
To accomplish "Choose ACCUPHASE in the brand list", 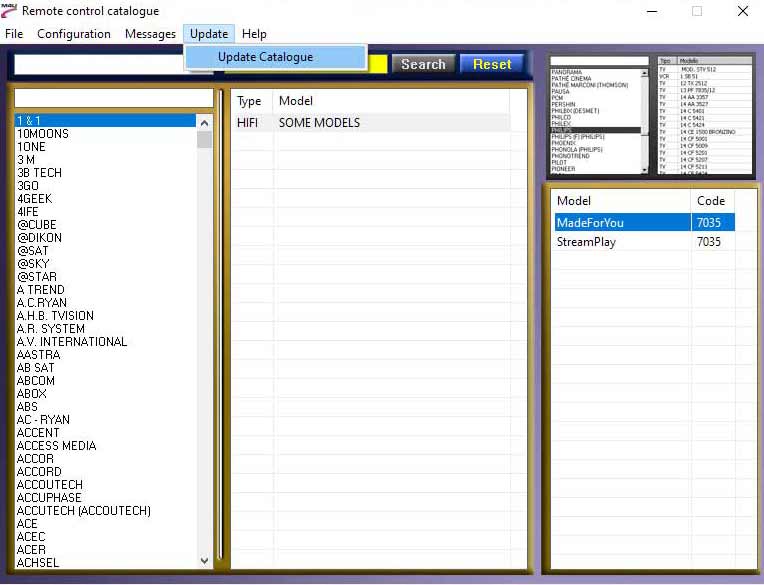I will pos(49,498).
